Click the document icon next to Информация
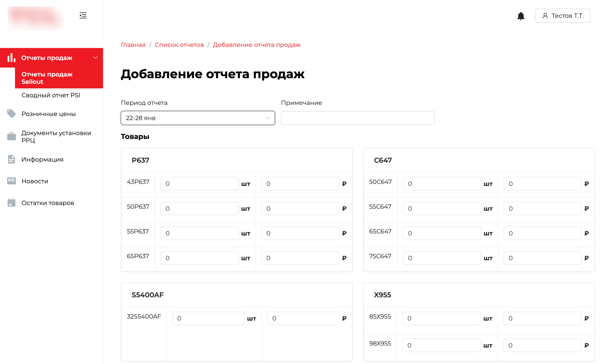 pos(11,159)
